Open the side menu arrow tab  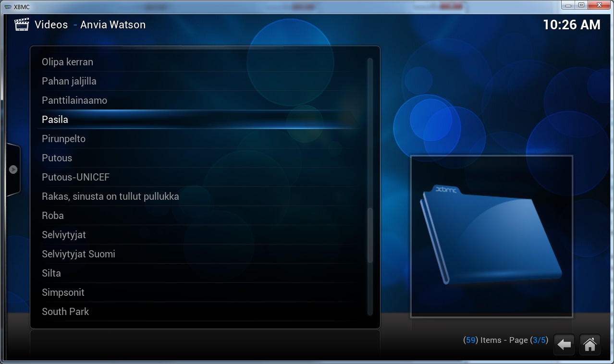coord(13,170)
